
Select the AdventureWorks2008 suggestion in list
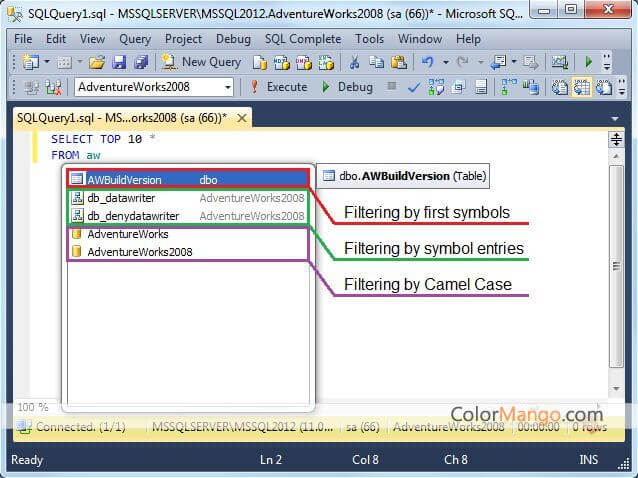(x=188, y=252)
